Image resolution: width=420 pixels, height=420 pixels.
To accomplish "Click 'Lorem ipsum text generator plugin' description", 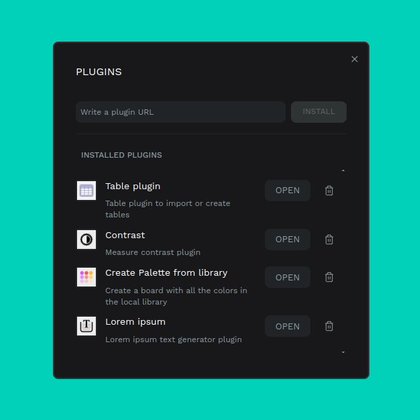I will (x=174, y=340).
